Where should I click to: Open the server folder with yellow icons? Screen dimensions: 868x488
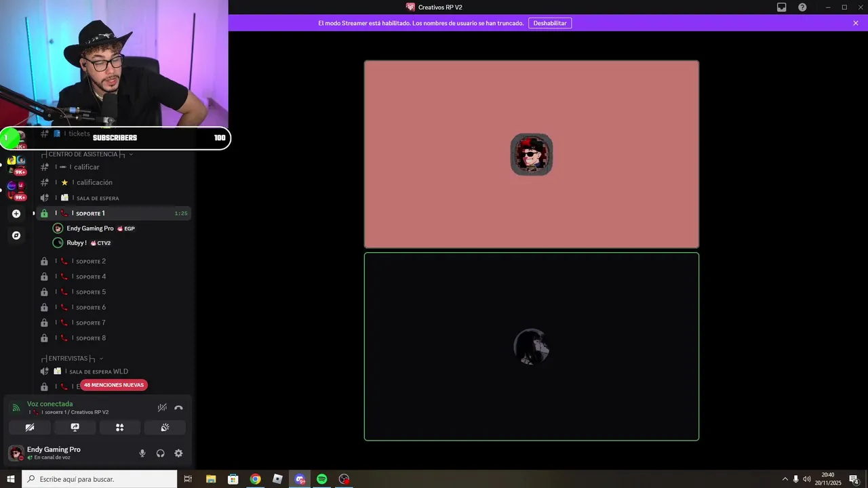(16, 164)
